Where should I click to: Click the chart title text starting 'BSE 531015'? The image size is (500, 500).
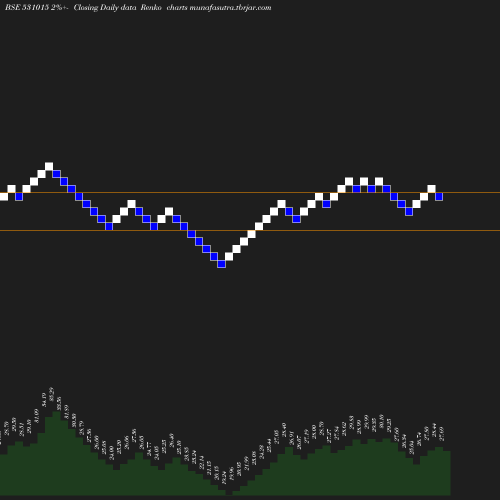[138, 8]
